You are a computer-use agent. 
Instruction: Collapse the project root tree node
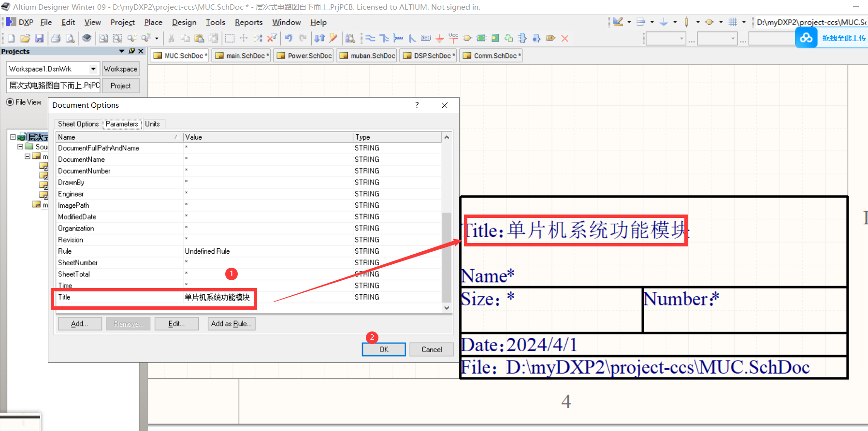pos(13,137)
